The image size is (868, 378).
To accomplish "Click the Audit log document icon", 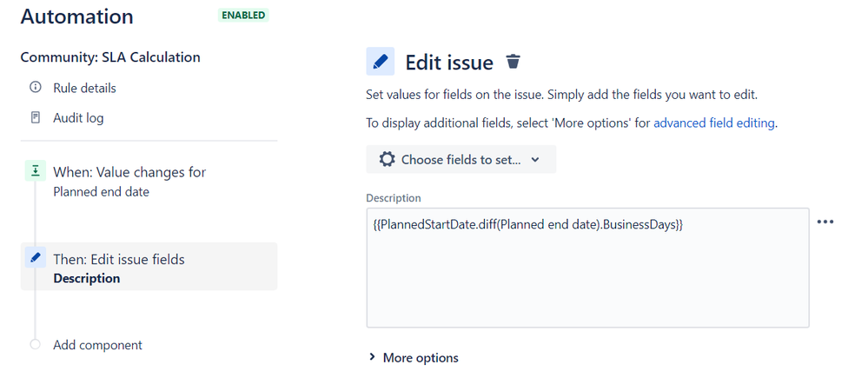I will [x=36, y=117].
